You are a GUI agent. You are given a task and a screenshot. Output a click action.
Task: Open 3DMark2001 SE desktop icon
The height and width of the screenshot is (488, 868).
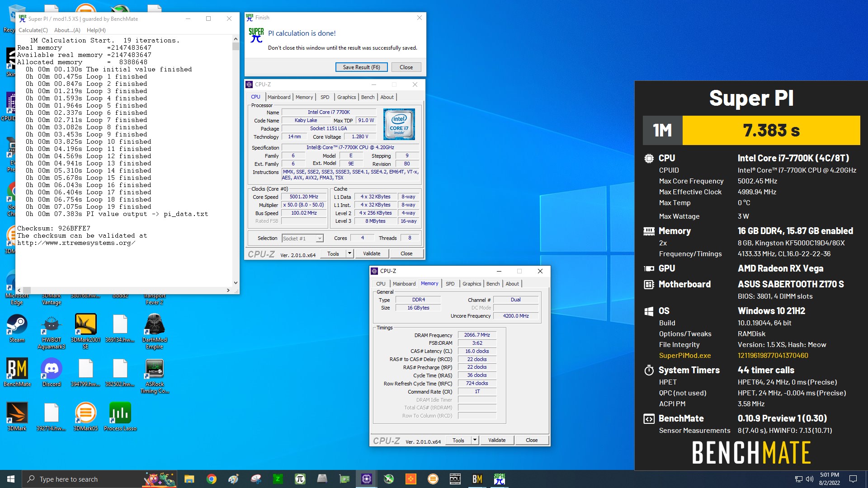point(85,332)
